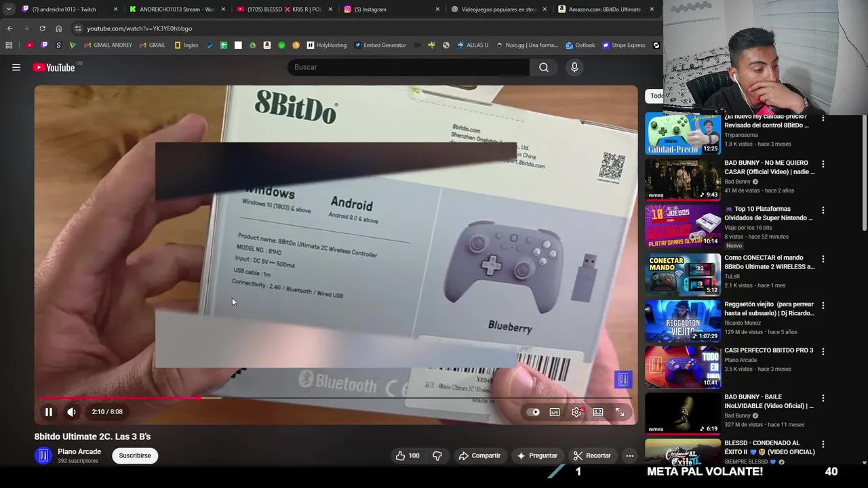Open options for Como CONECTAR el mando video

(823, 259)
